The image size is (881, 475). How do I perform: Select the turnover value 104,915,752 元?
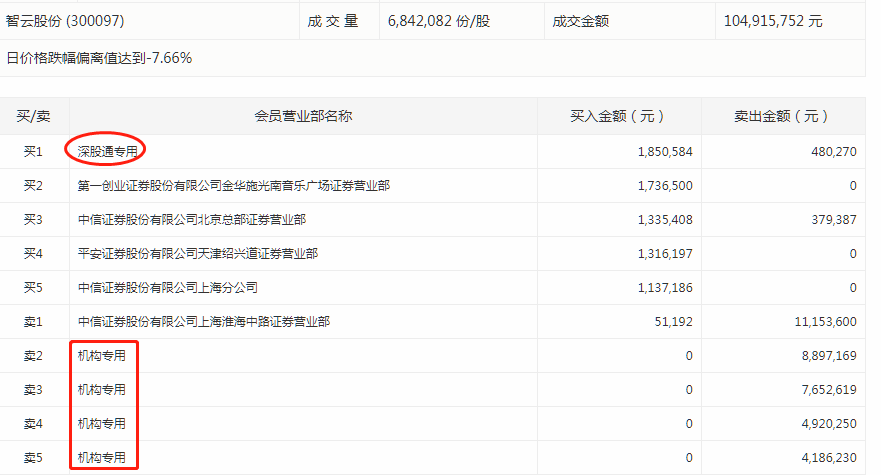click(x=773, y=21)
